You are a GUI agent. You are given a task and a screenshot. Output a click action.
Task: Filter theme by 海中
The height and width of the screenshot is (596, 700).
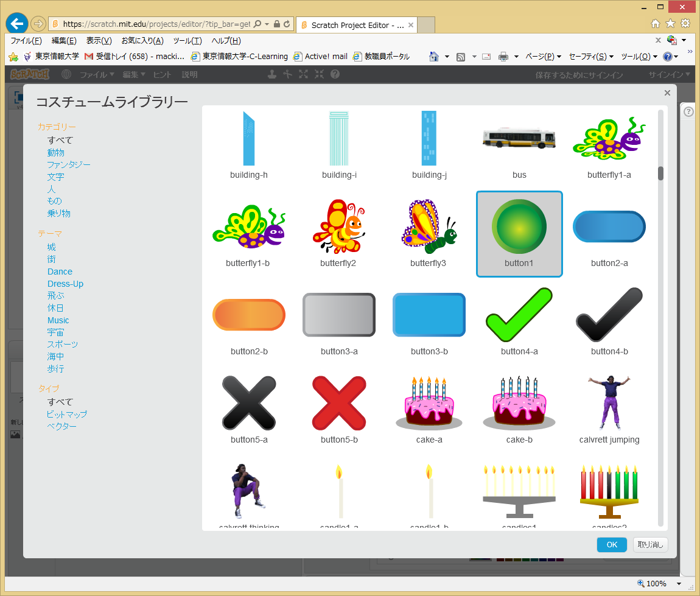click(56, 357)
